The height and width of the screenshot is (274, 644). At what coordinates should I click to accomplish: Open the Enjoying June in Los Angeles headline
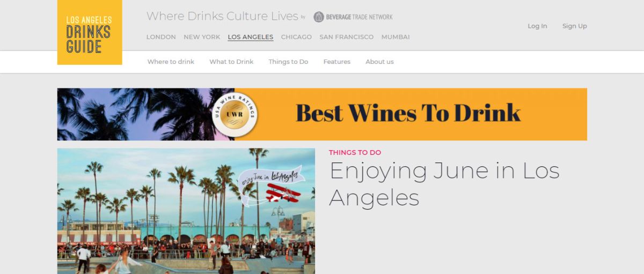444,184
